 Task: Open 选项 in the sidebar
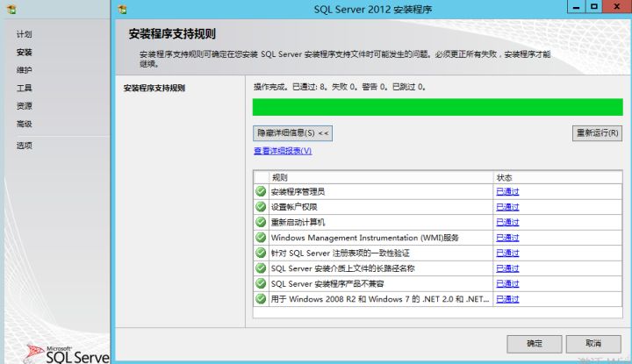25,146
